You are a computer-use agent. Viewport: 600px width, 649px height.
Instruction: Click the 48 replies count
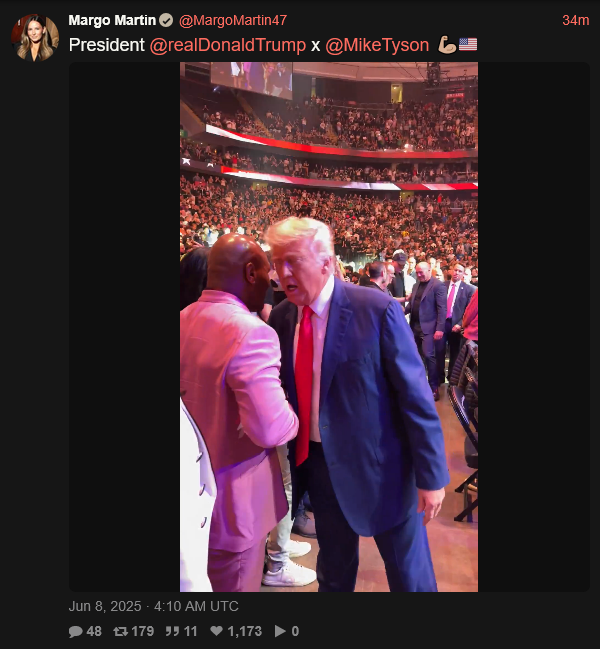tap(94, 631)
